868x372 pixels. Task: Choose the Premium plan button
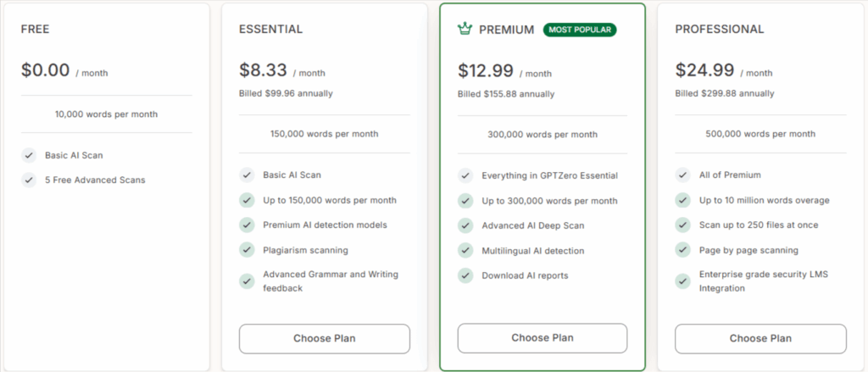(x=542, y=337)
